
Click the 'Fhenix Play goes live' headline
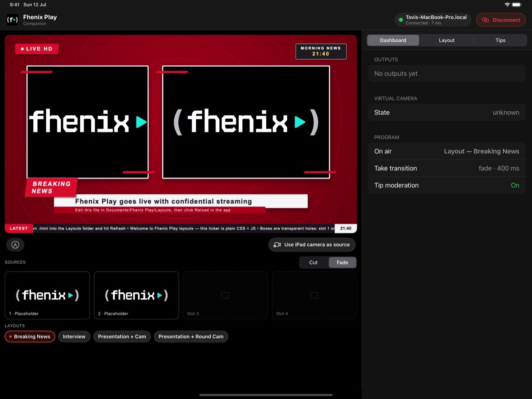[163, 201]
